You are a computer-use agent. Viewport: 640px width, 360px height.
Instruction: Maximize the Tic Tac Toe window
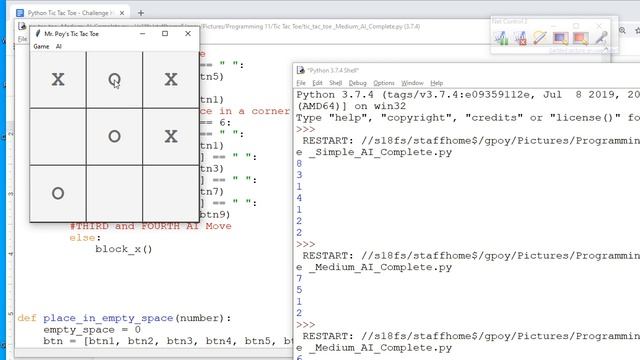(x=165, y=33)
